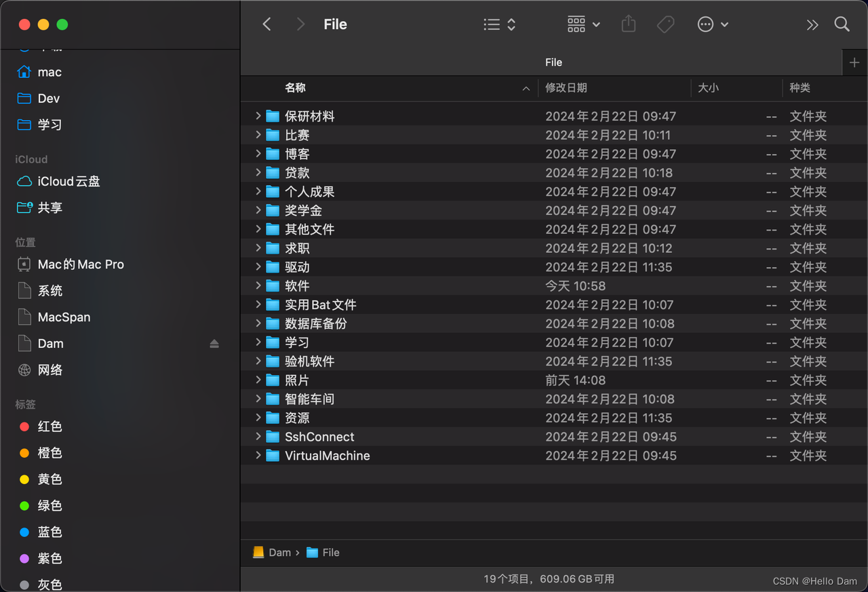Screen dimensions: 868x592
Task: Go forward with the right arrow
Action: coord(300,24)
